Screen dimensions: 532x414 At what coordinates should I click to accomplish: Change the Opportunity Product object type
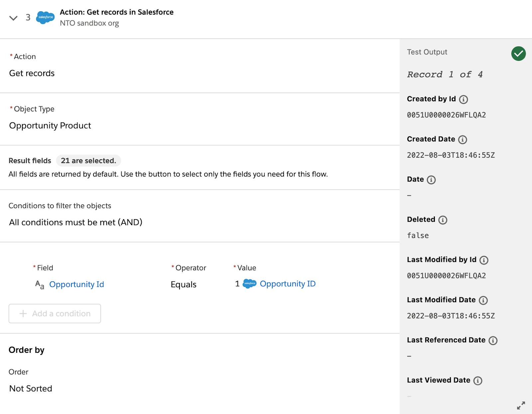coord(50,125)
